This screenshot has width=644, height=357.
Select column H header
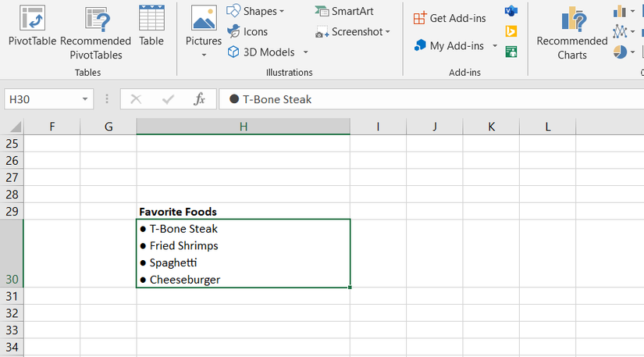coord(243,127)
